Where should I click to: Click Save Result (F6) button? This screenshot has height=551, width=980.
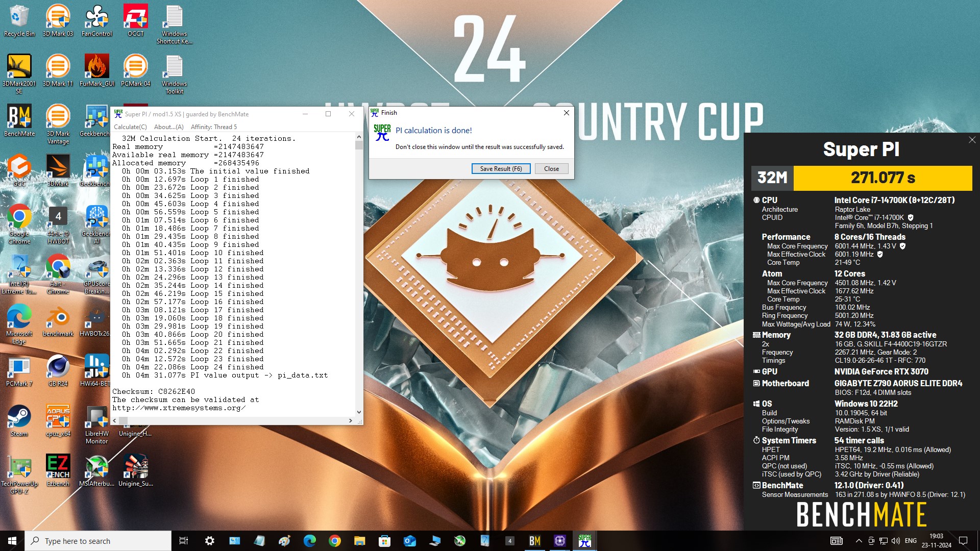(x=501, y=169)
